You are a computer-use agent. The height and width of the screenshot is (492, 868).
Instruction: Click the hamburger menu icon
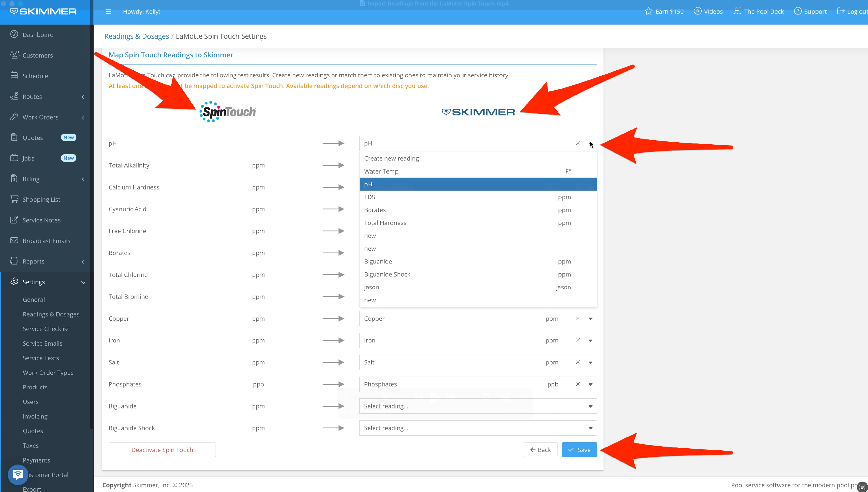coord(108,12)
